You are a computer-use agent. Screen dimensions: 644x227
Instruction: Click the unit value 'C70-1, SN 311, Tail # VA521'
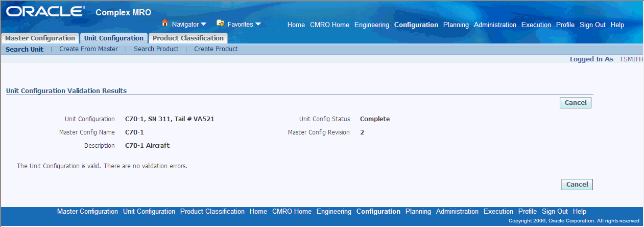(170, 119)
